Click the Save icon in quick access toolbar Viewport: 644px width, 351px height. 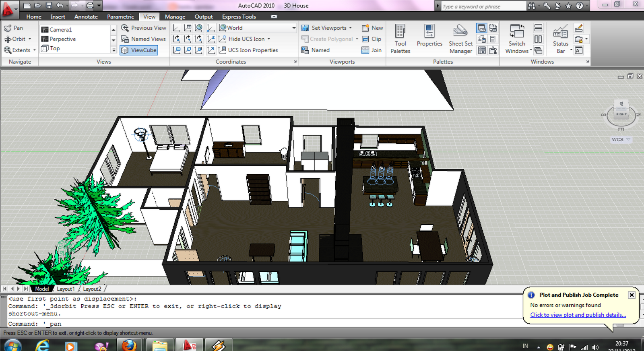(x=49, y=6)
